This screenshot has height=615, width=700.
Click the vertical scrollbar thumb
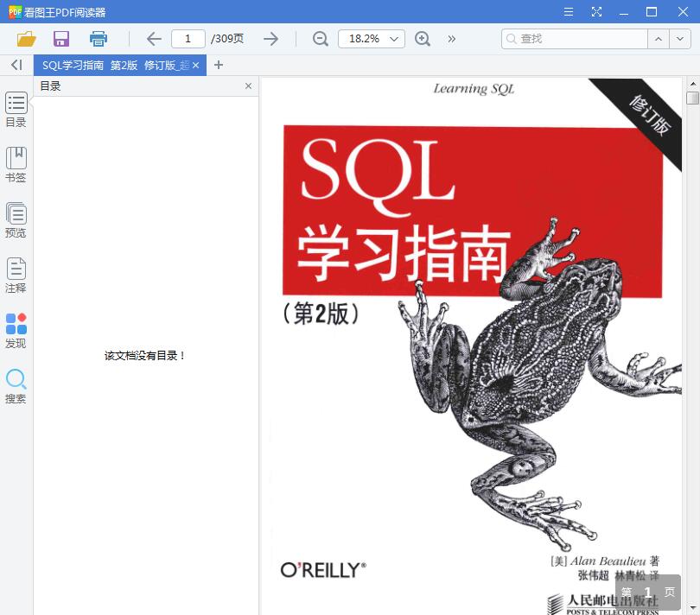pyautogui.click(x=693, y=98)
